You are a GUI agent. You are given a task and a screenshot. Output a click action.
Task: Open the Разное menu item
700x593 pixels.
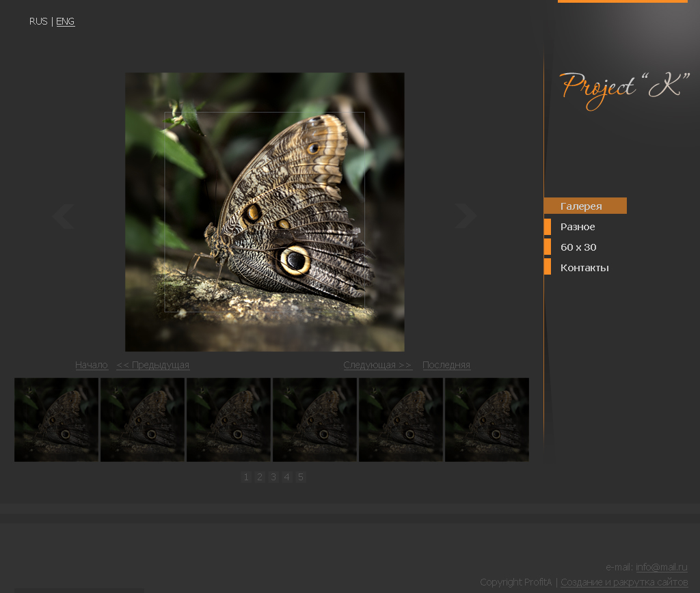(x=578, y=227)
